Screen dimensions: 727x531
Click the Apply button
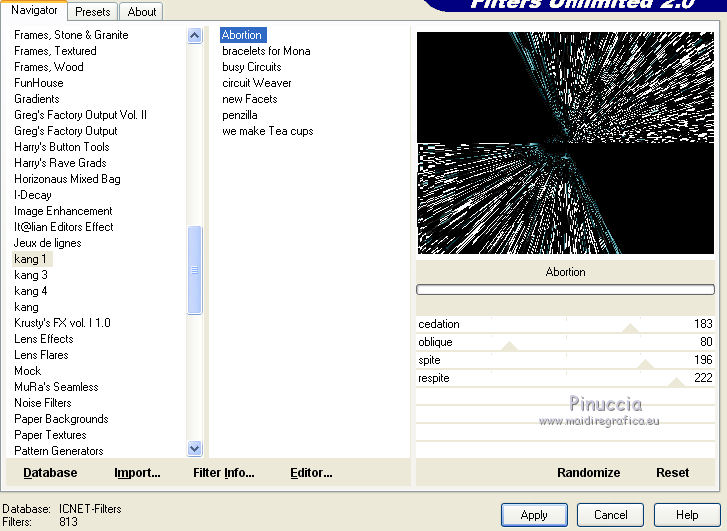click(x=534, y=515)
